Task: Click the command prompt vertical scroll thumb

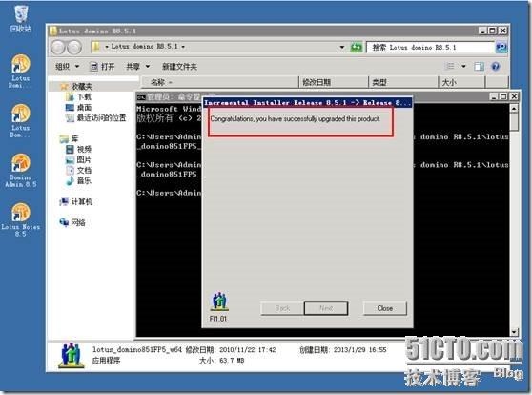Action: 514,121
